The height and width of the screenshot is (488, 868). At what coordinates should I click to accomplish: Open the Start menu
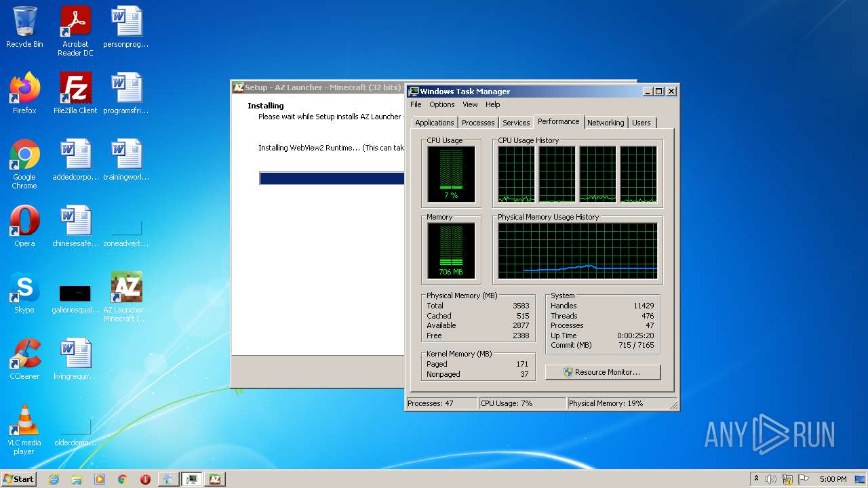[19, 479]
